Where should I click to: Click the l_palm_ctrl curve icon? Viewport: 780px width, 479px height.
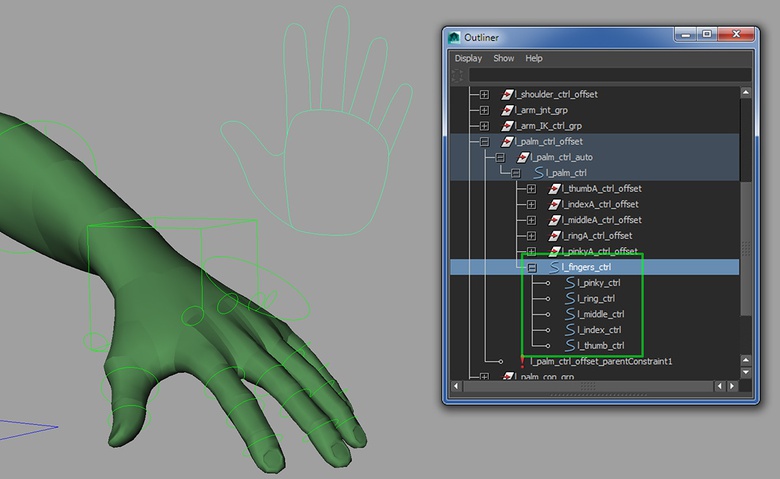tap(538, 173)
